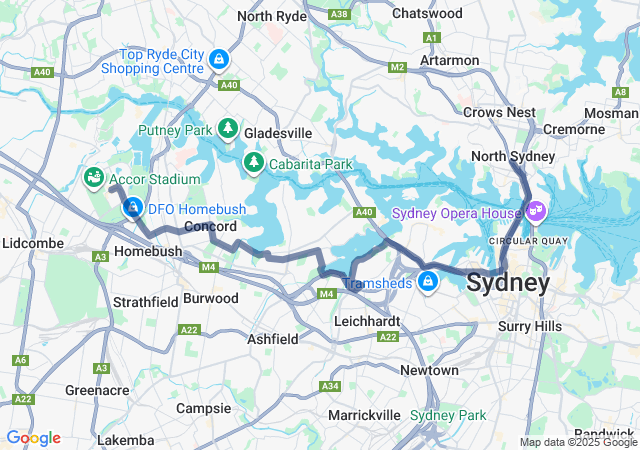Select the DFO Homebush shopping pin

[x=133, y=208]
